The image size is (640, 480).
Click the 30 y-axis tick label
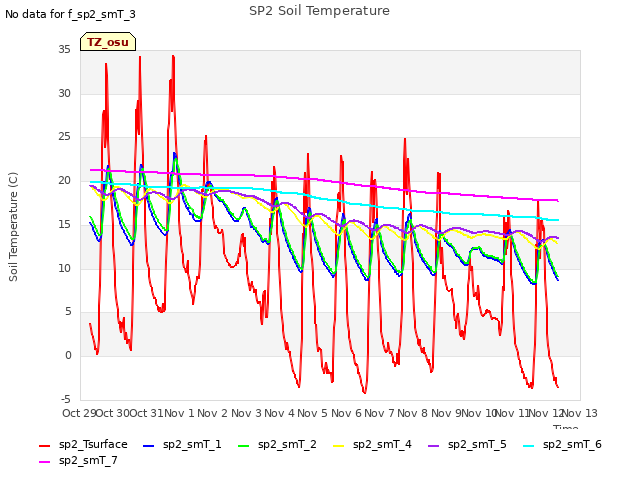click(64, 93)
